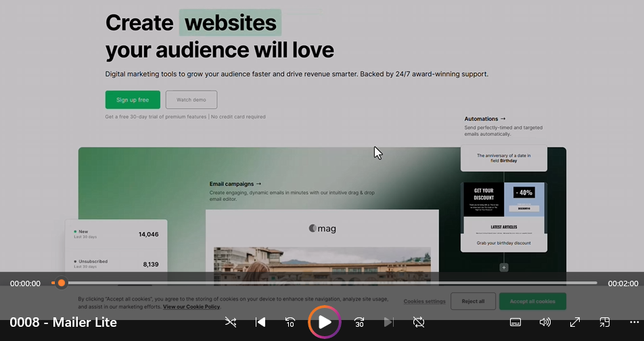Open subtitles and captions menu
644x341 pixels.
click(x=515, y=323)
